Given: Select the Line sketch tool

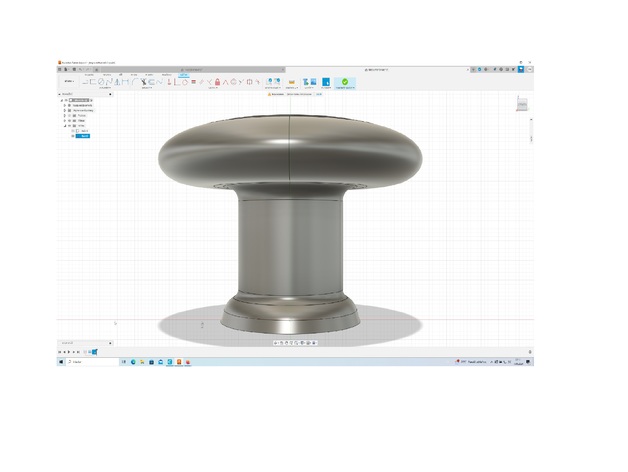Looking at the screenshot, I should [86, 82].
